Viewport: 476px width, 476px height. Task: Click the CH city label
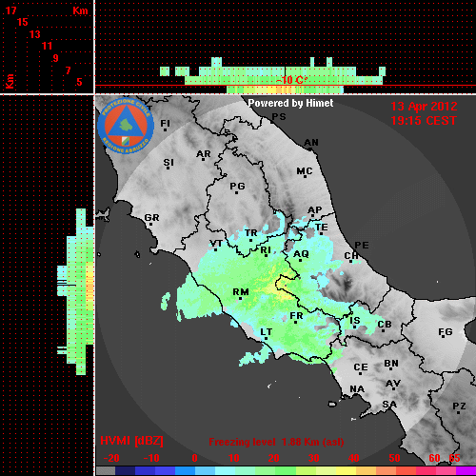click(x=351, y=255)
